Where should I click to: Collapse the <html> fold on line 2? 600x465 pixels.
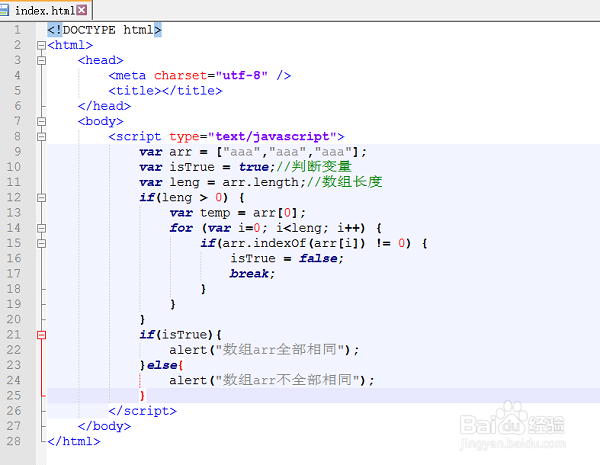tap(41, 46)
